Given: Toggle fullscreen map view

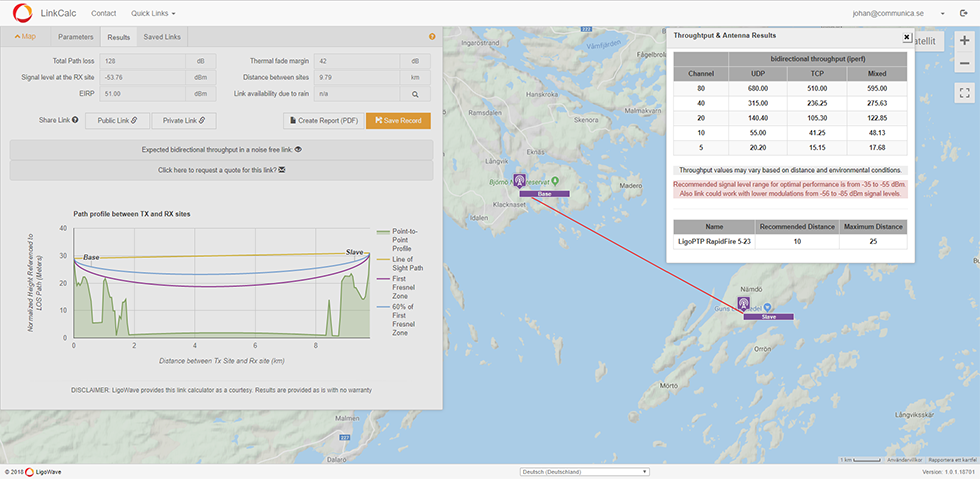Looking at the screenshot, I should click(964, 93).
